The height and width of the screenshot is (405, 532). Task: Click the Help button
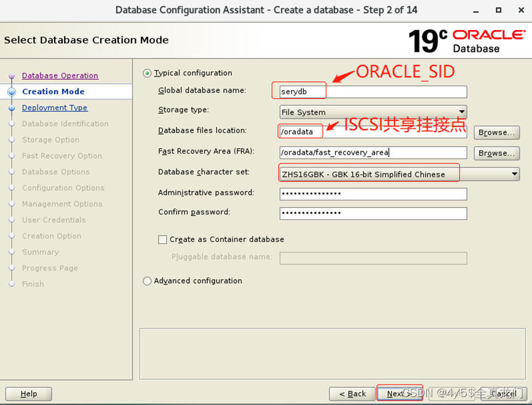pos(28,393)
